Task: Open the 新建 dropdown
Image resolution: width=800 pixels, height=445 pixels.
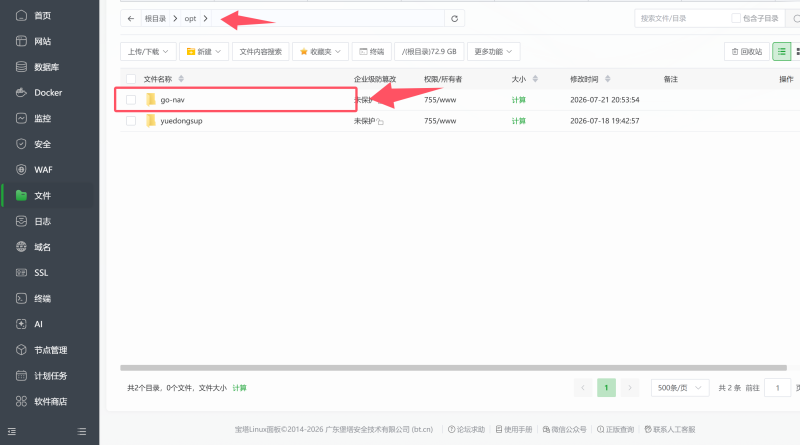Action: click(204, 52)
